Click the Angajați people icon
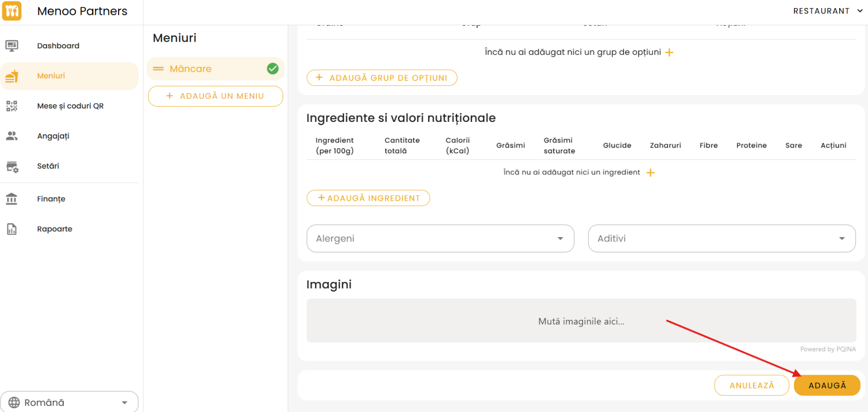Viewport: 868px width, 412px height. coord(12,136)
